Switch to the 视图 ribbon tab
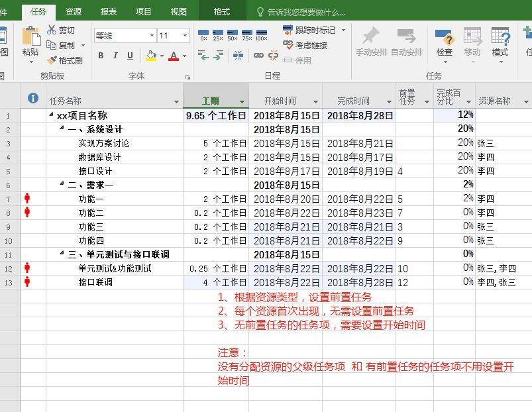This screenshot has width=532, height=412. coord(178,12)
